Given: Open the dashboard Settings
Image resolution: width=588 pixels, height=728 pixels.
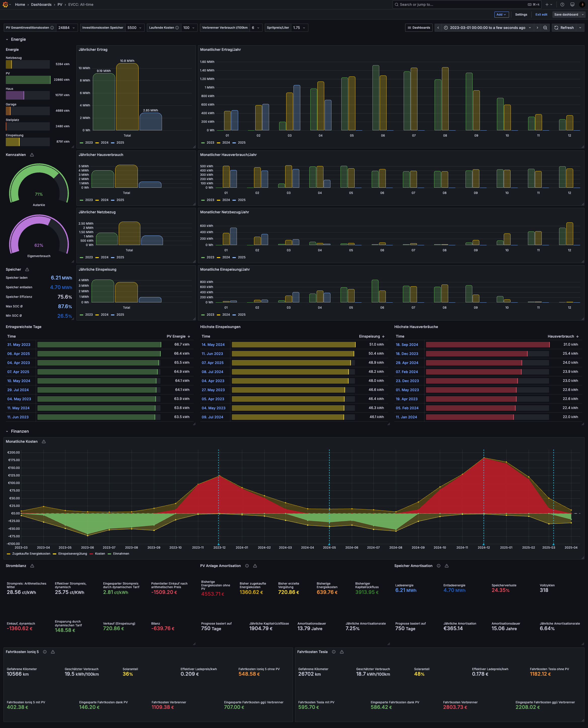Looking at the screenshot, I should tap(521, 15).
